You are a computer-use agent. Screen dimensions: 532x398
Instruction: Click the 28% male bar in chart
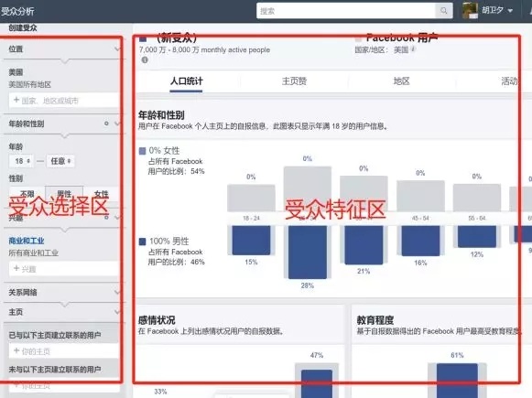(x=308, y=252)
